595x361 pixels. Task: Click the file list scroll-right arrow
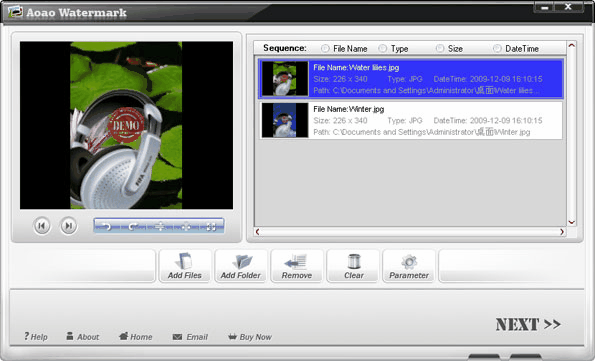pos(562,232)
